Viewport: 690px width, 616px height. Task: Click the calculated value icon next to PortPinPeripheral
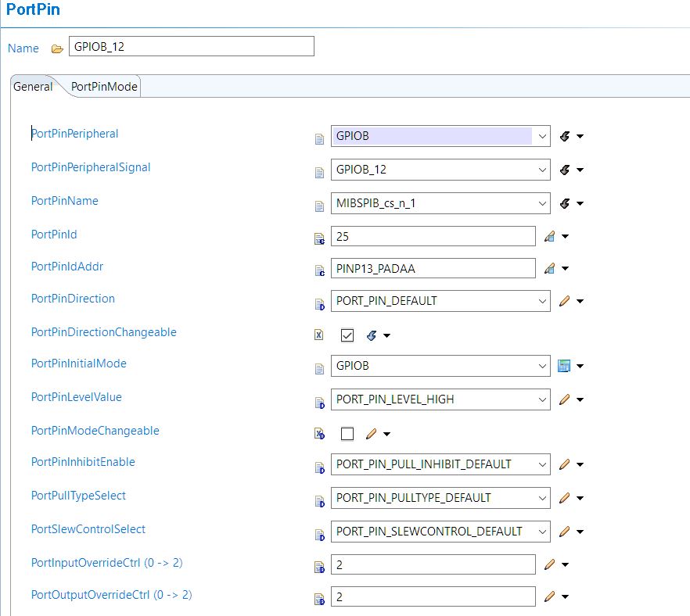(565, 136)
